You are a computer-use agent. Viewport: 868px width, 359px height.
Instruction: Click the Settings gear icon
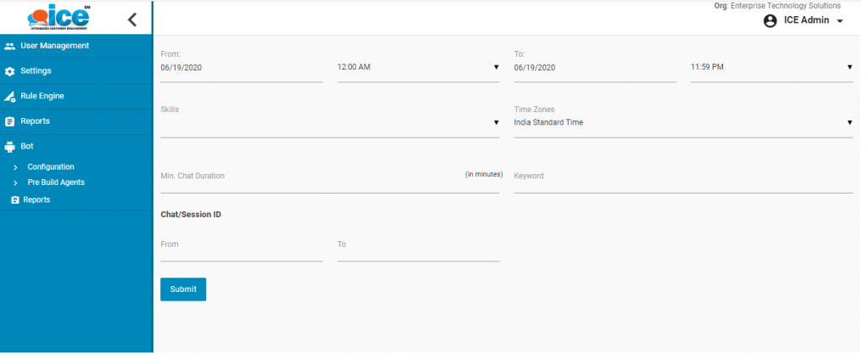10,71
